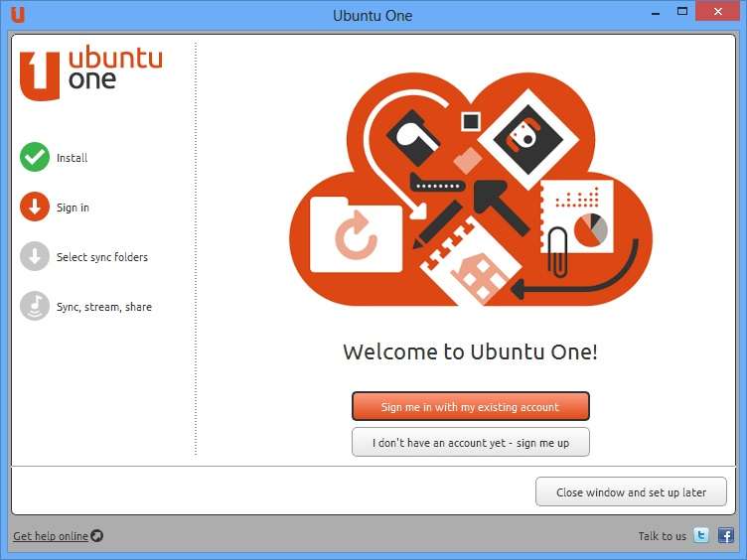Open the Twitter icon next to Talk to us
Viewport: 747px width, 560px height.
click(x=700, y=535)
